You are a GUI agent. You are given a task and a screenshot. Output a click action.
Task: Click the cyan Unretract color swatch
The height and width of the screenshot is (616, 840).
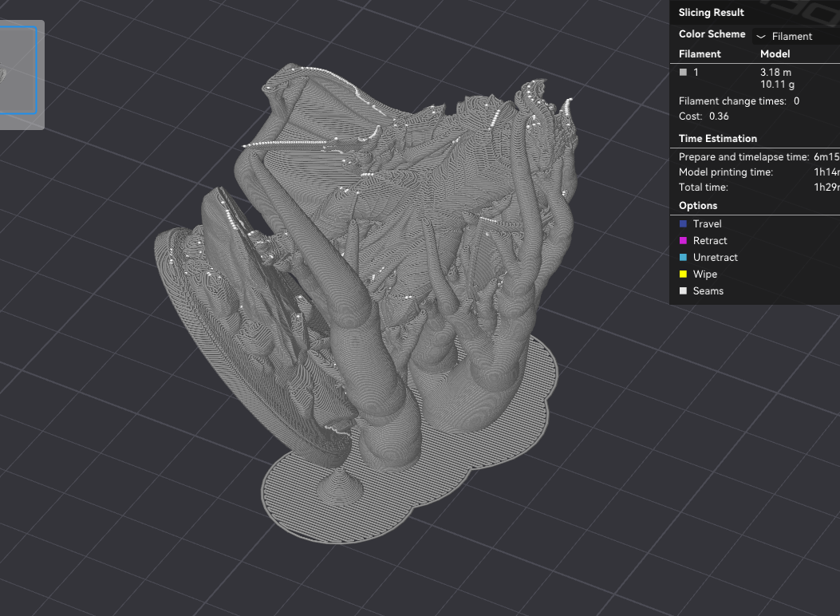683,257
